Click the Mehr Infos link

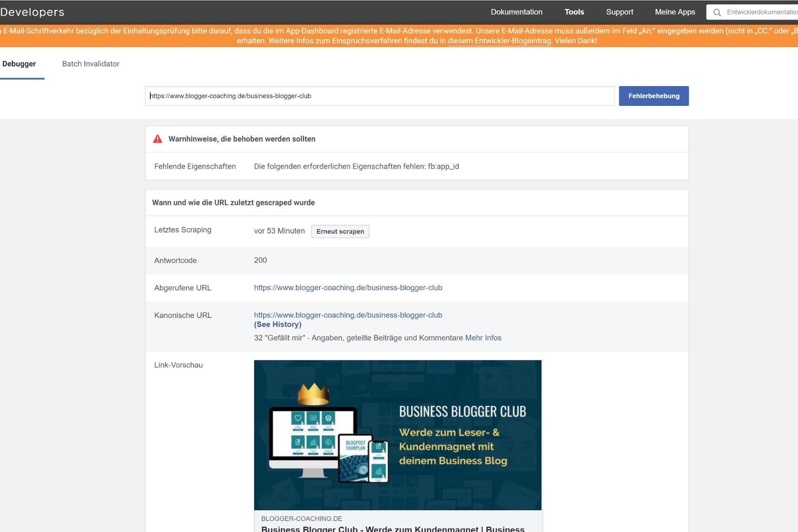click(x=483, y=338)
